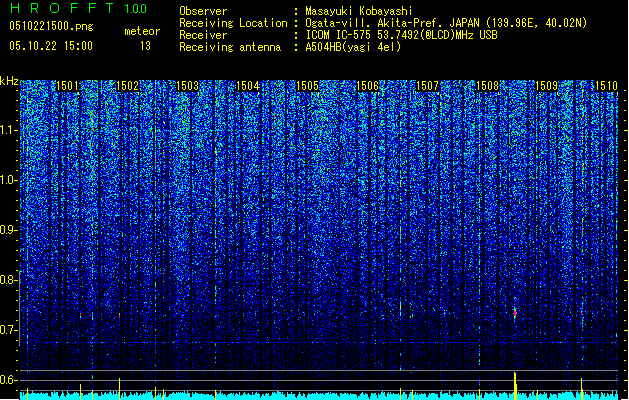Image resolution: width=629 pixels, height=400 pixels.
Task: Click the 0.6 frequency axis label
Action: click(x=8, y=380)
